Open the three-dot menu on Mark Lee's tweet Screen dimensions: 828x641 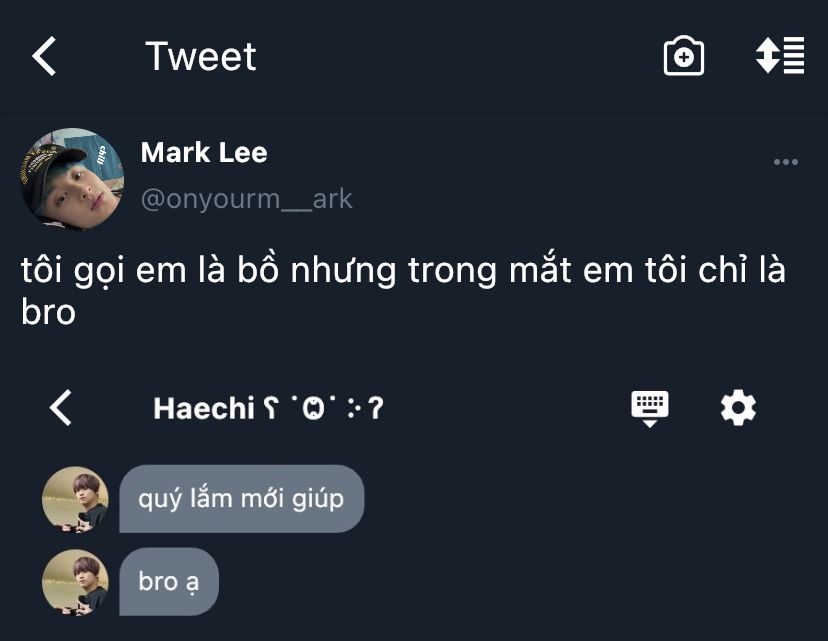(785, 162)
